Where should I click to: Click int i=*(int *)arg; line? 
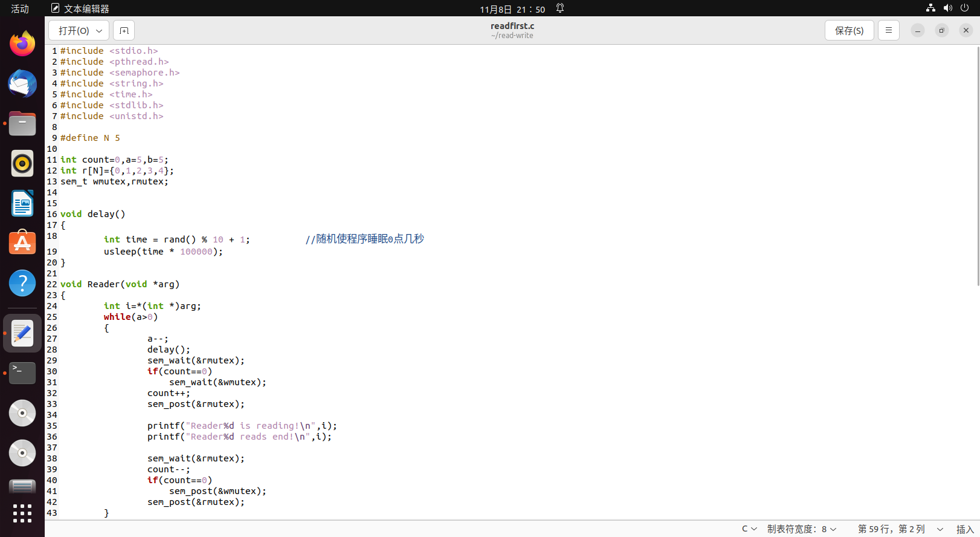click(x=152, y=306)
